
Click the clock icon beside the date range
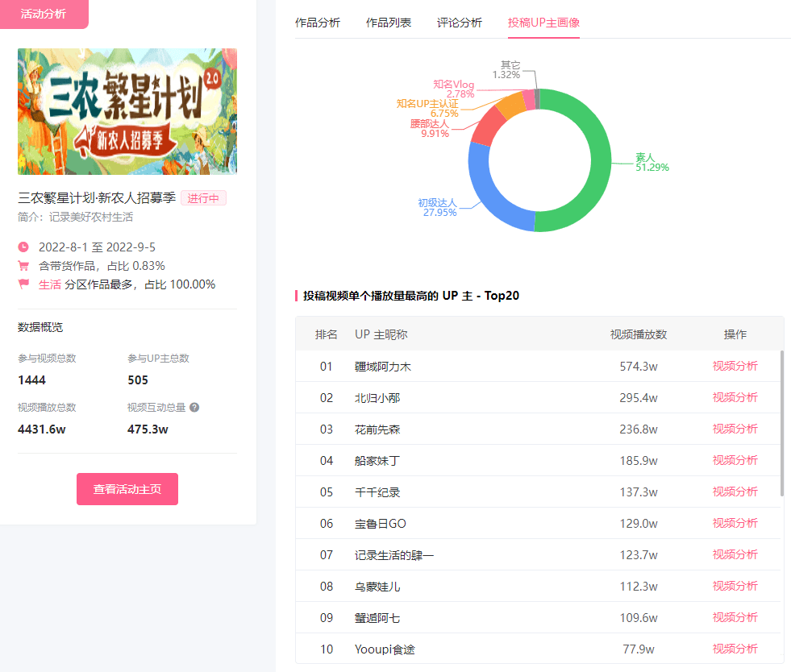coord(23,247)
